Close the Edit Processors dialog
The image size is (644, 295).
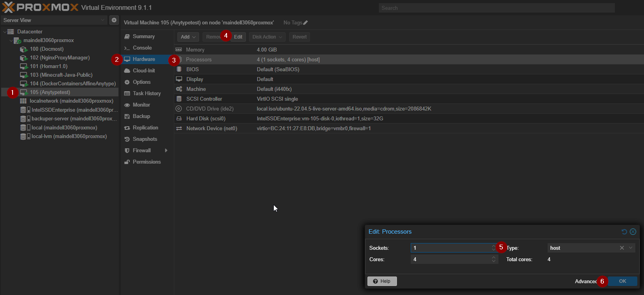633,232
